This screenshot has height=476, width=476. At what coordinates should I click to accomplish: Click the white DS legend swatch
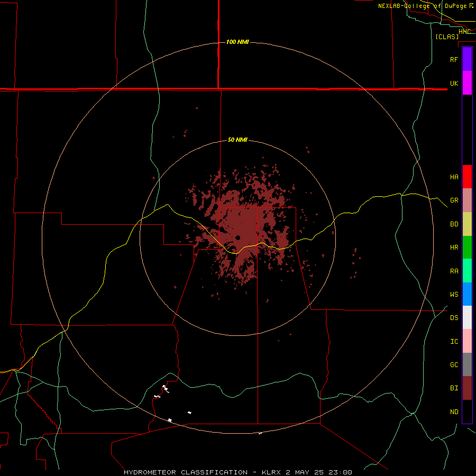[467, 317]
